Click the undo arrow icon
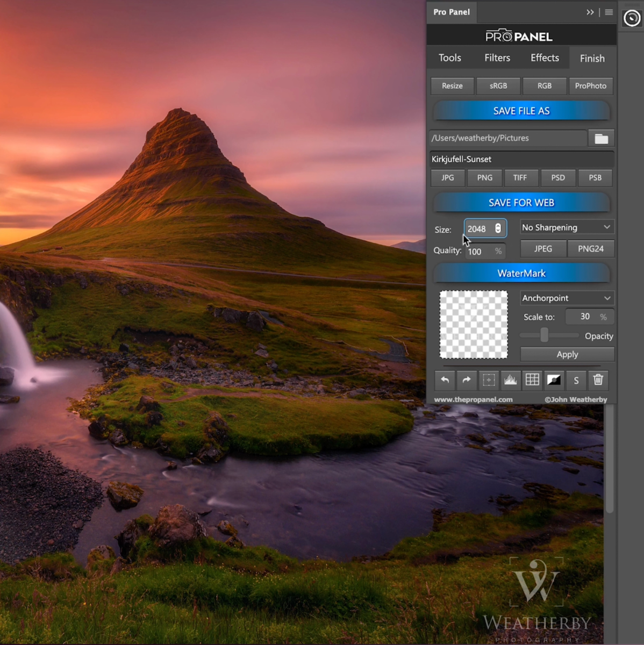 tap(445, 380)
